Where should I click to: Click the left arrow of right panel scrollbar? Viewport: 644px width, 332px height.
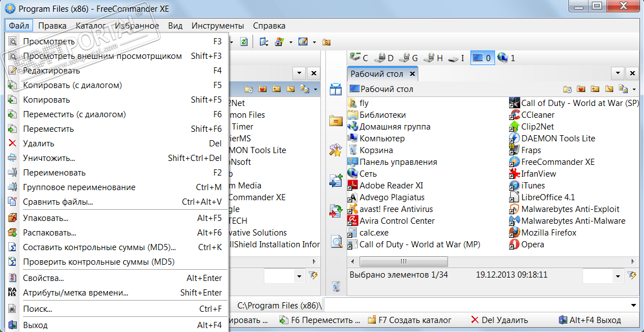tap(352, 261)
